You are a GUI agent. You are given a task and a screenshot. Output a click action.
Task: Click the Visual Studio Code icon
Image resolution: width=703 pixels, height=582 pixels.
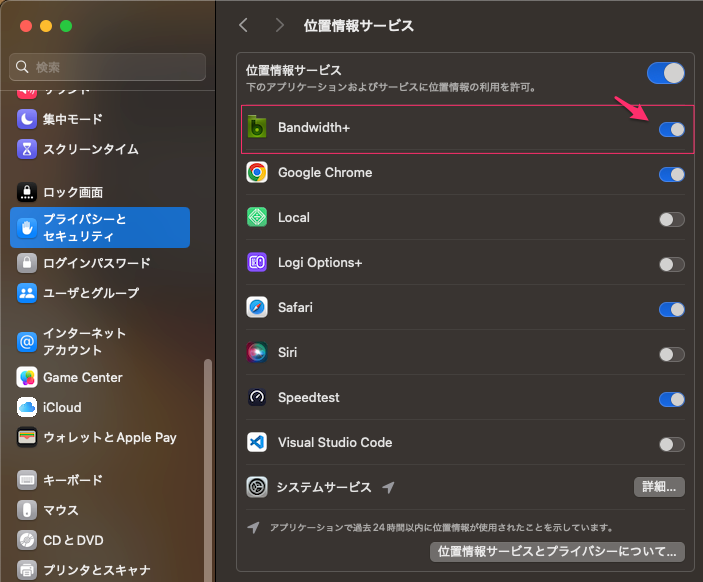257,443
